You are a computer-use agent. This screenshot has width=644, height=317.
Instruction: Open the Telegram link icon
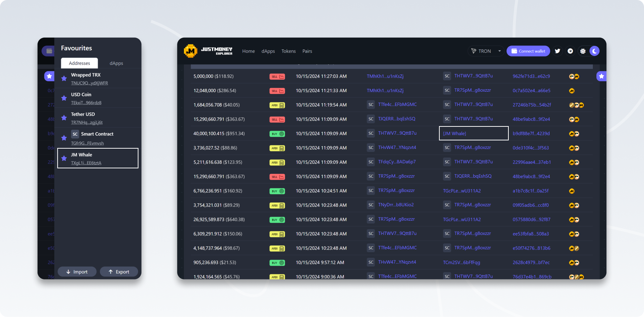[570, 51]
